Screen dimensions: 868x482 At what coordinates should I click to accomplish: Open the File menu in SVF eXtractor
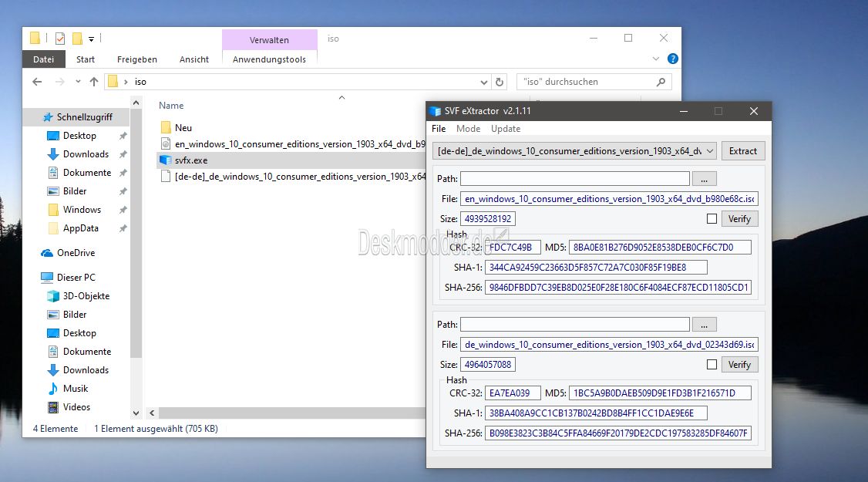click(x=439, y=129)
